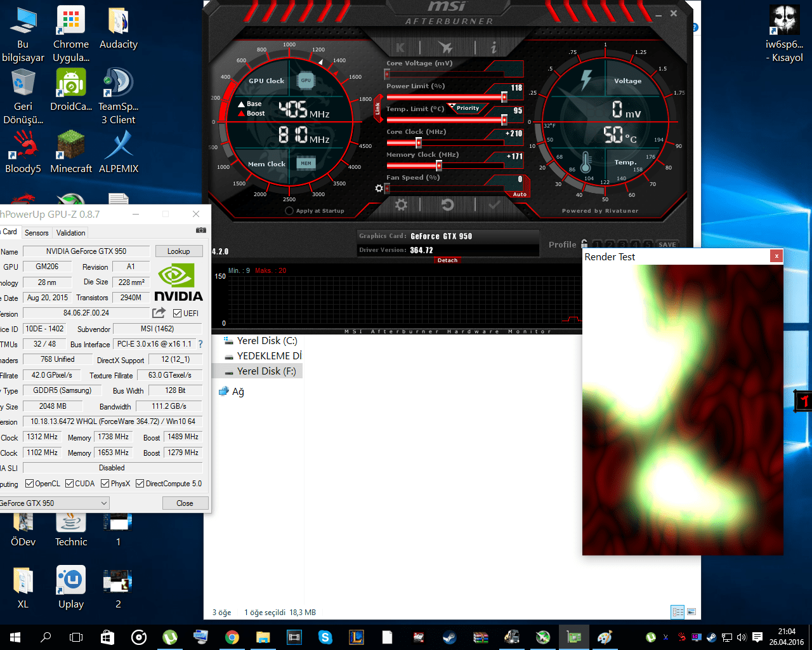Image resolution: width=812 pixels, height=650 pixels.
Task: Click the Memory Clock slider handle
Action: [x=438, y=166]
